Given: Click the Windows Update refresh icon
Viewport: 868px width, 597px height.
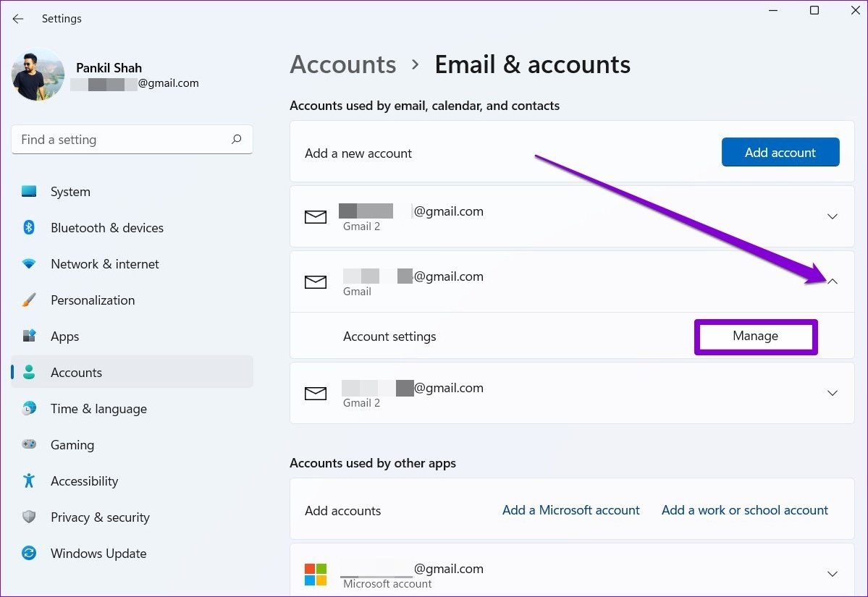Looking at the screenshot, I should pyautogui.click(x=29, y=554).
